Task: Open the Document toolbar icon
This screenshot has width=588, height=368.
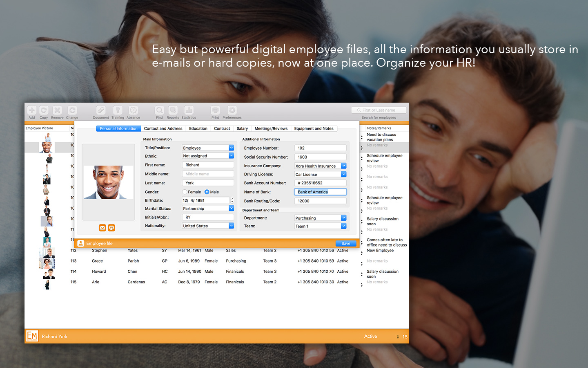Action: coord(101,110)
